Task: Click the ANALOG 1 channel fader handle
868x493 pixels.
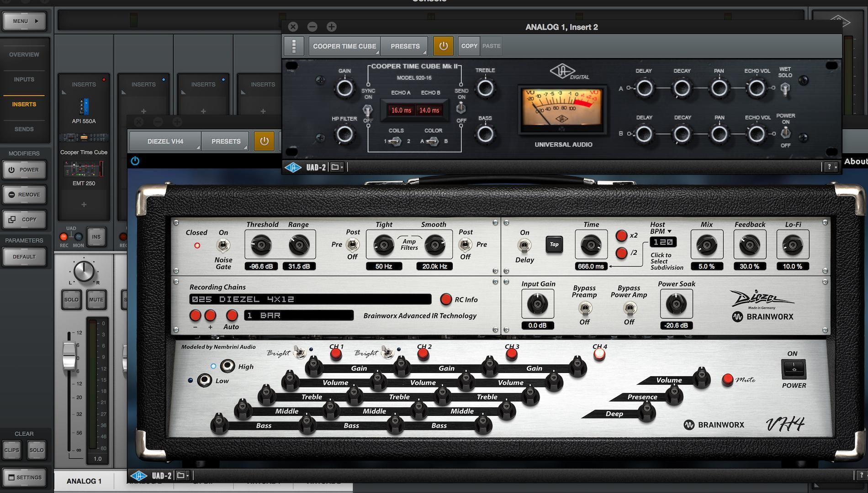Action: [x=69, y=355]
